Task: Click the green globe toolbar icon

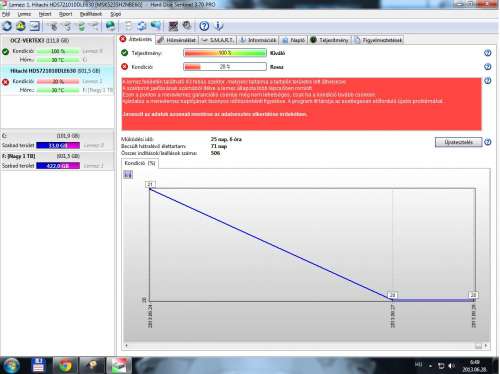Action: (x=110, y=26)
